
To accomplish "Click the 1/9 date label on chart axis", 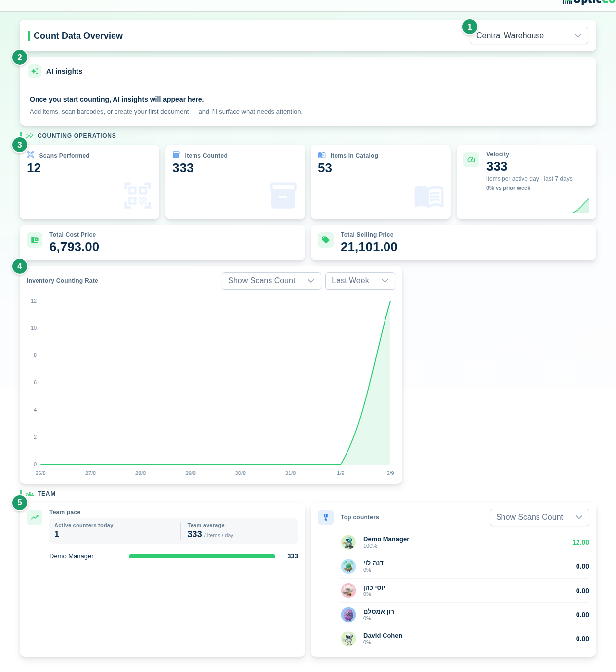I will point(341,473).
